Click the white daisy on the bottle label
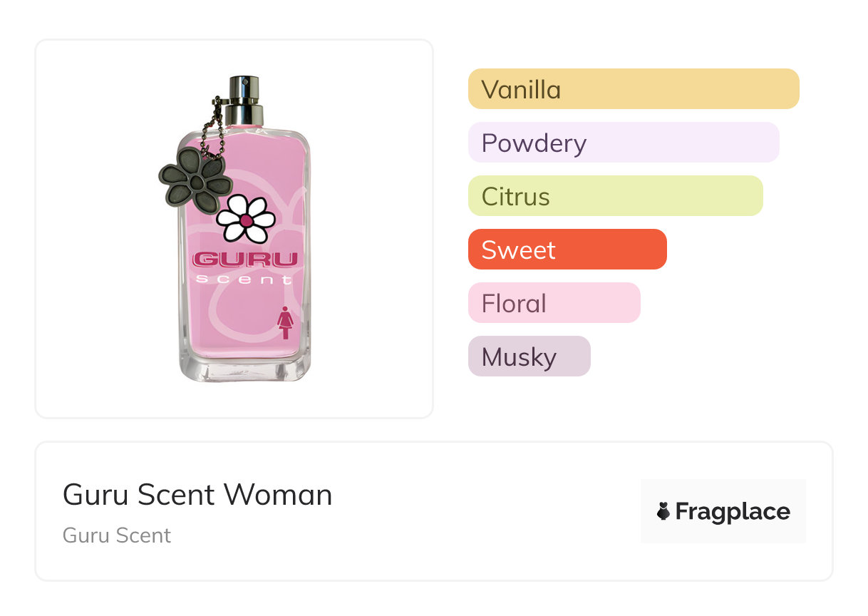This screenshot has width=868, height=616. [x=246, y=220]
